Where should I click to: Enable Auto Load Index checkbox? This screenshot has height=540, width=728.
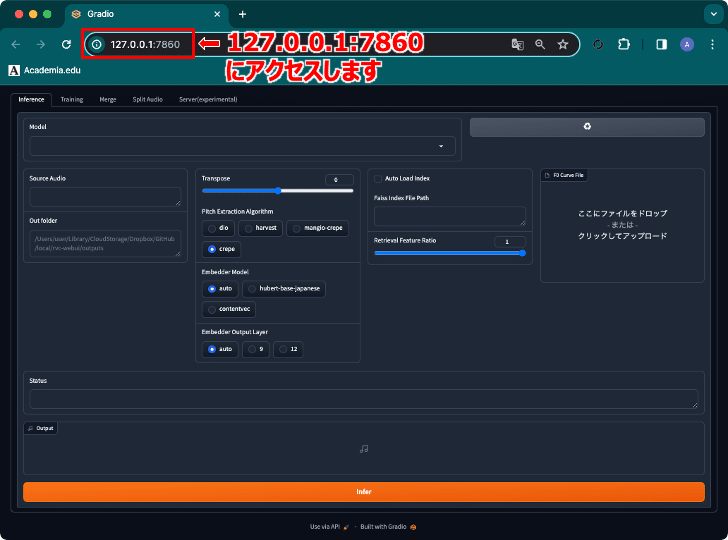[378, 179]
